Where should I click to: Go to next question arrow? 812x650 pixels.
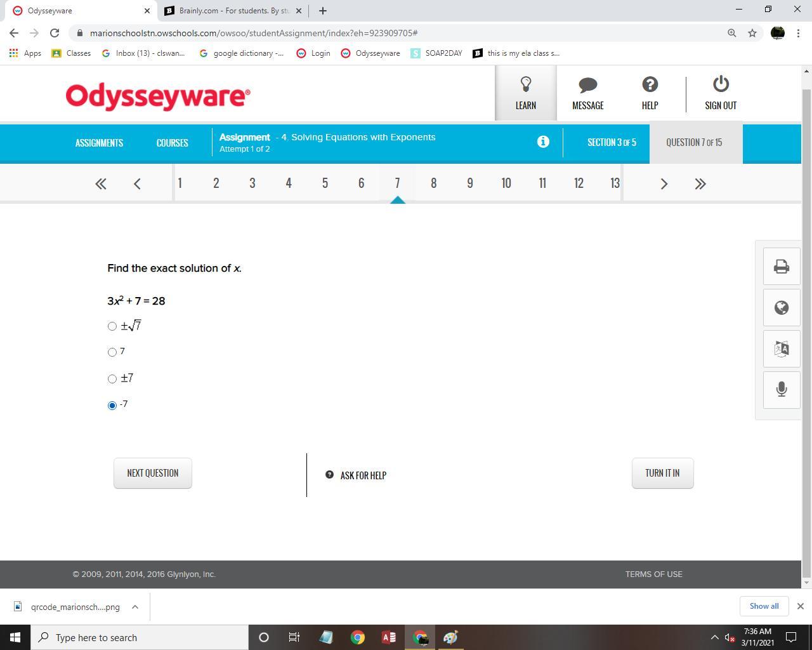(x=664, y=183)
